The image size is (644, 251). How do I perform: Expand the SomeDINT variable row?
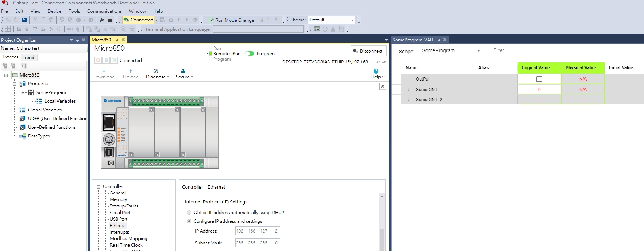click(409, 90)
